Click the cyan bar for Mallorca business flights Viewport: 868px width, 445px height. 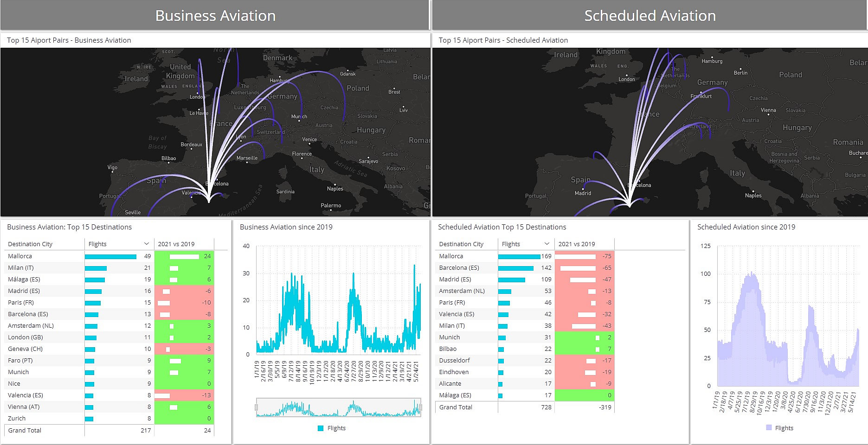[110, 256]
